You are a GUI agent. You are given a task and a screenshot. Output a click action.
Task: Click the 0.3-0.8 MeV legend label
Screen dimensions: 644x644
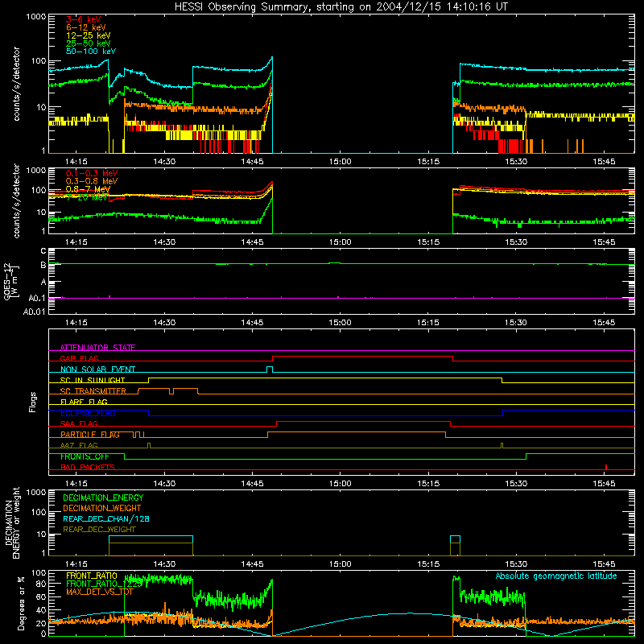point(92,181)
